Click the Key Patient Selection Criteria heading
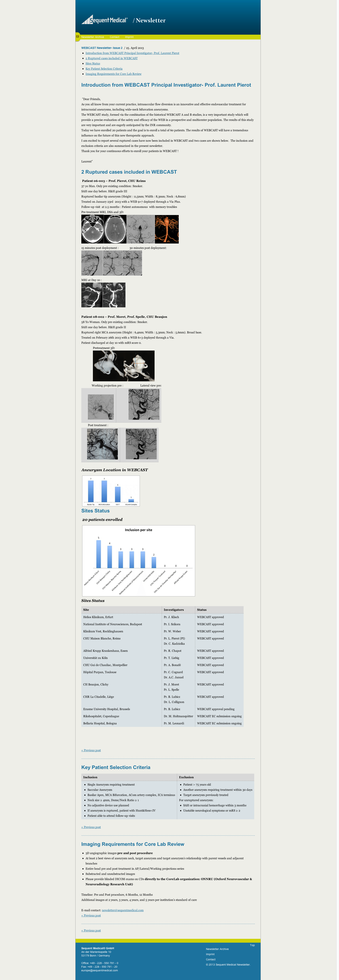The width and height of the screenshot is (339, 980). [x=116, y=767]
